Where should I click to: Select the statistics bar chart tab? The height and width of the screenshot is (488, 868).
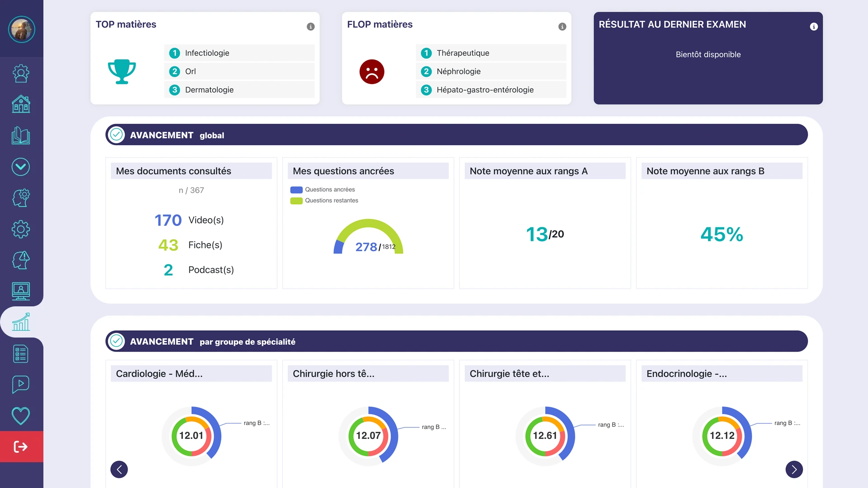click(21, 322)
